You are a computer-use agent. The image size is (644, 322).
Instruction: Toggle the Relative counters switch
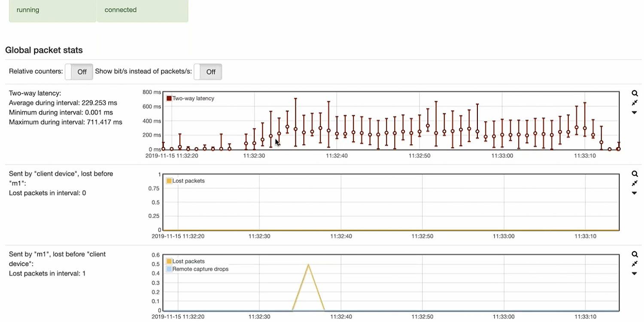[x=79, y=72]
